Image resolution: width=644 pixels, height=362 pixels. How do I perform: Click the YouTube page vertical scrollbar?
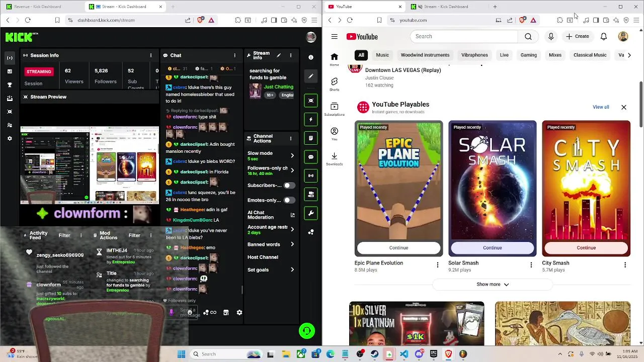641,104
